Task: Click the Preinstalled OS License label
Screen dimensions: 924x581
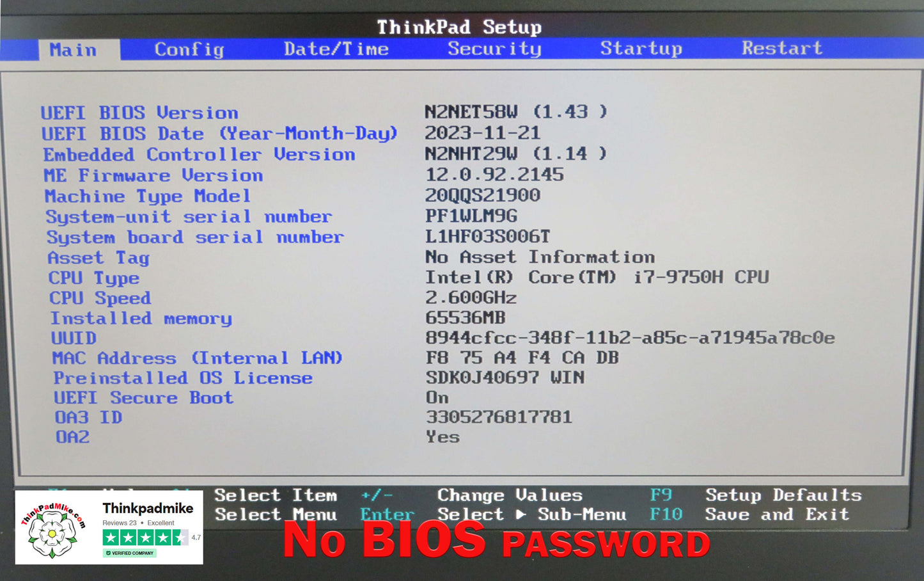Action: 183,378
